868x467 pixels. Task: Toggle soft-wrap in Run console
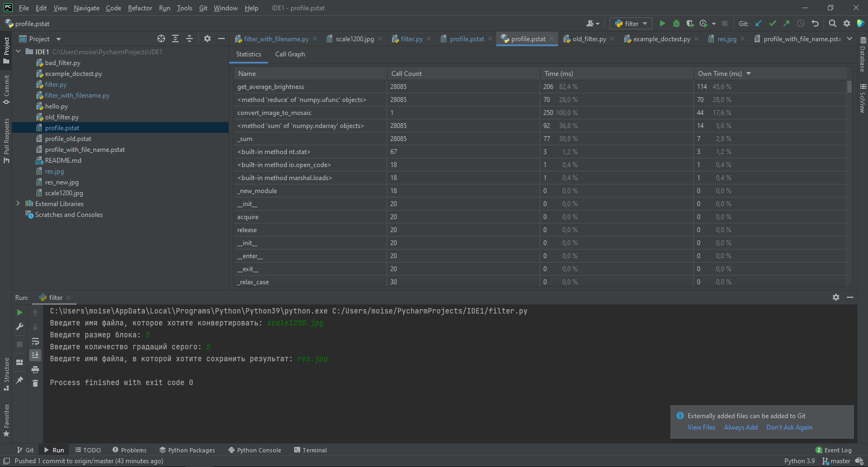(35, 342)
